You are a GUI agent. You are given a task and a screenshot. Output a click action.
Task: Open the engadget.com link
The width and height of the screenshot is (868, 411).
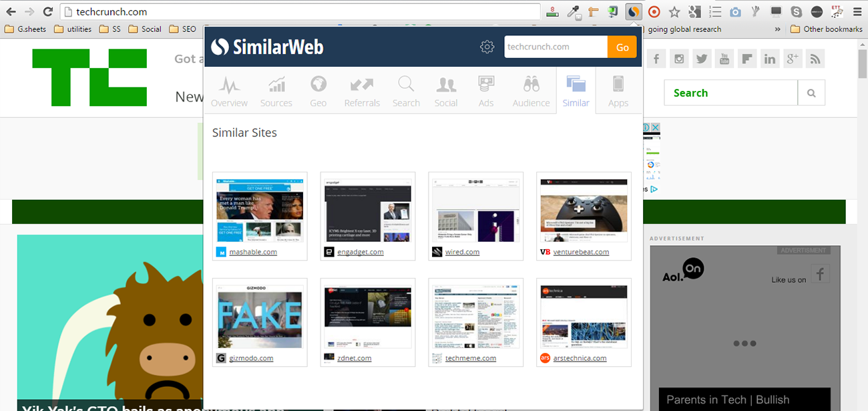(x=361, y=252)
